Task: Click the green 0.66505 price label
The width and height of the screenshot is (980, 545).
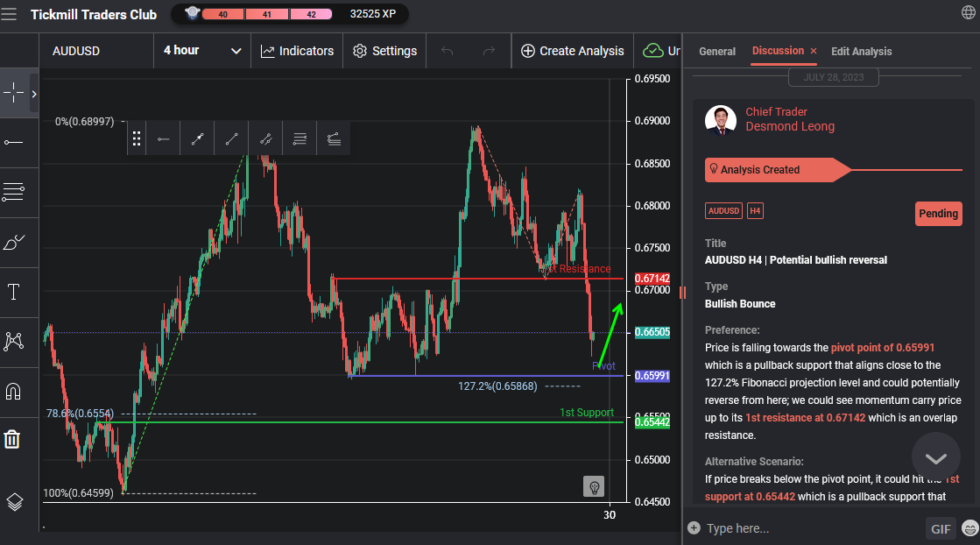Action: tap(652, 332)
